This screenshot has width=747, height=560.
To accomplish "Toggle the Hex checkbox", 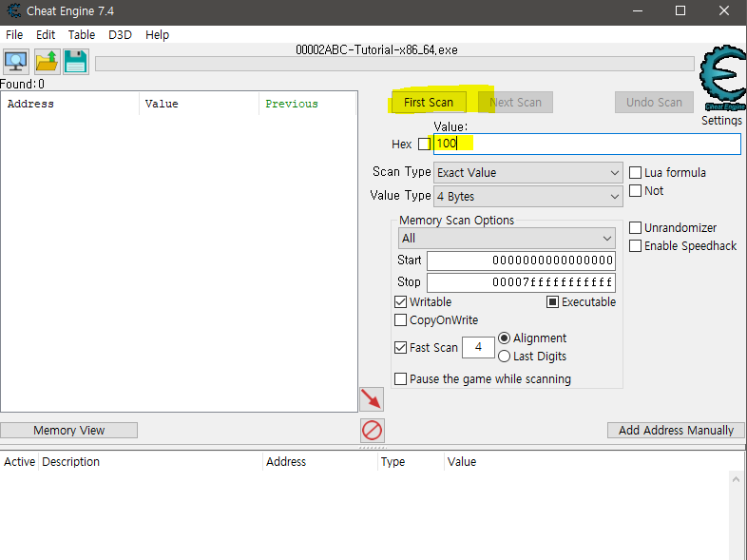I will coord(424,144).
